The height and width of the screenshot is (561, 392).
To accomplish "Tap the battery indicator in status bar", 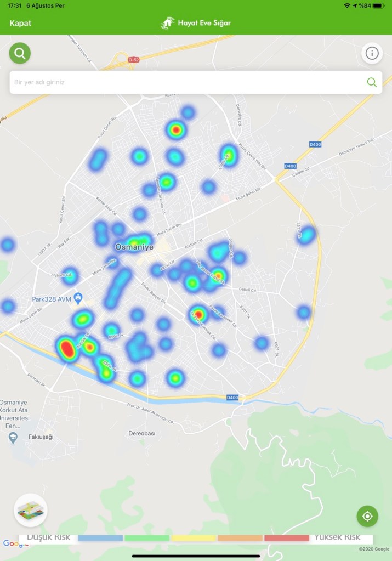I will point(379,5).
